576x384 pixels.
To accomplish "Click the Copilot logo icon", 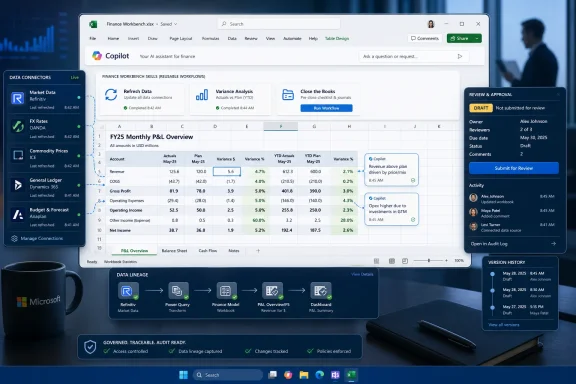I will point(97,56).
